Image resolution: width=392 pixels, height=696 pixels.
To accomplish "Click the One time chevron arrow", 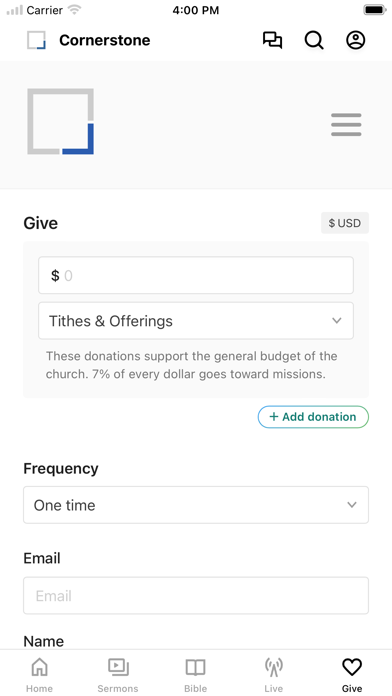I will (x=352, y=505).
